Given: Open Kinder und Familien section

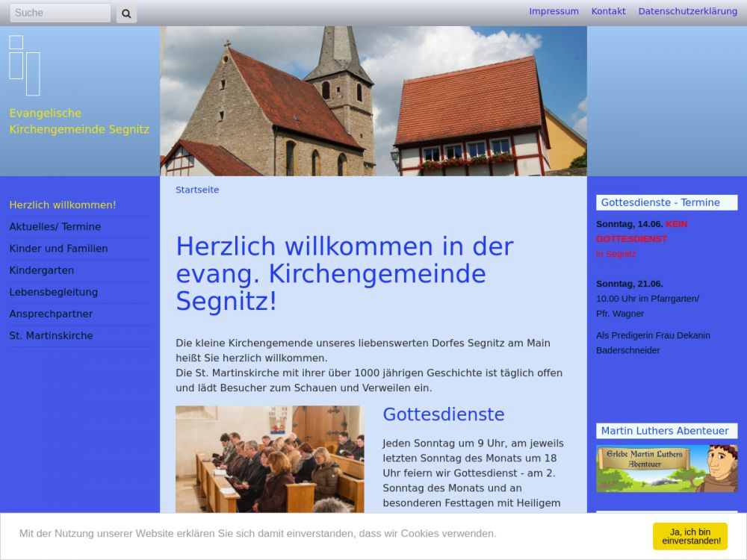Looking at the screenshot, I should [x=58, y=248].
